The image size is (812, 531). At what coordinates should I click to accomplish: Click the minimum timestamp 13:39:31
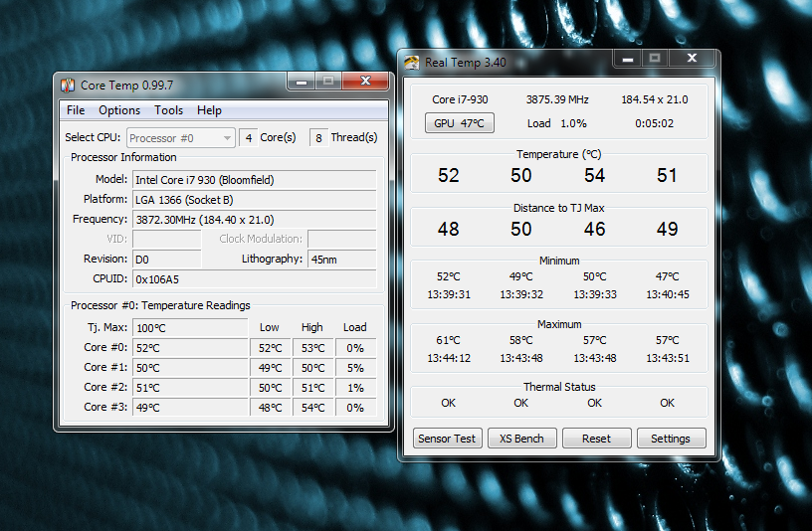(x=449, y=294)
